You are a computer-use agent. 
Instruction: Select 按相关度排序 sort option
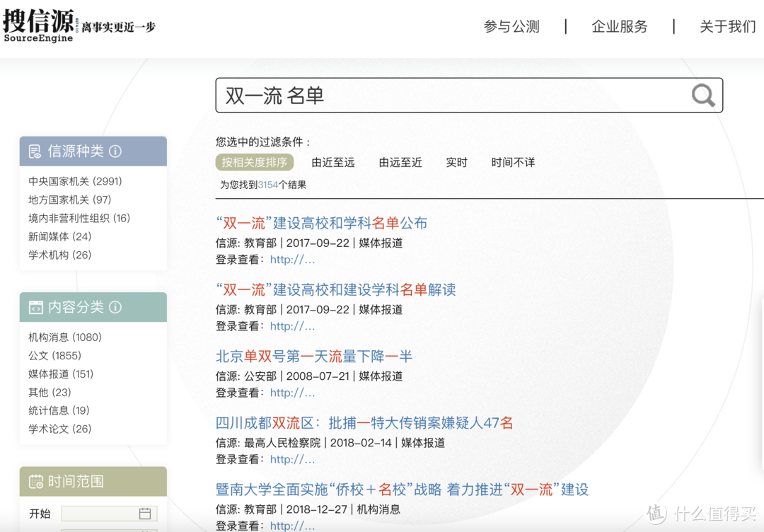click(255, 162)
